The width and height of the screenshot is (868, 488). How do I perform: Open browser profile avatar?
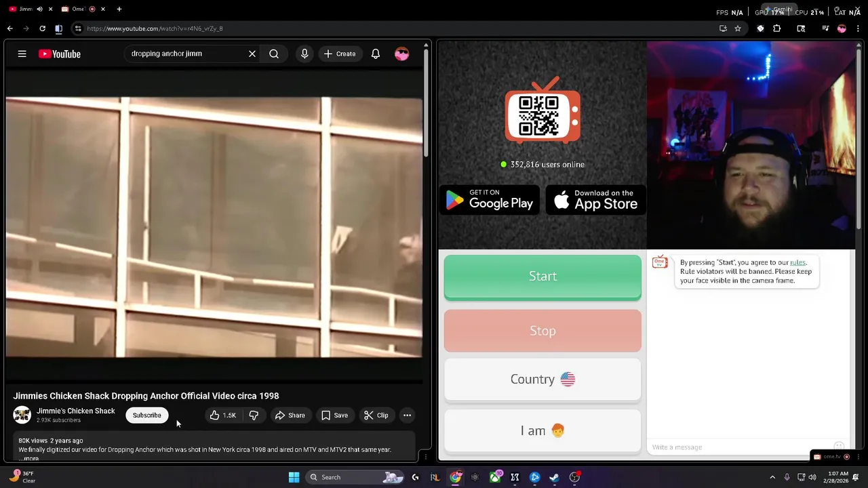[x=842, y=28]
